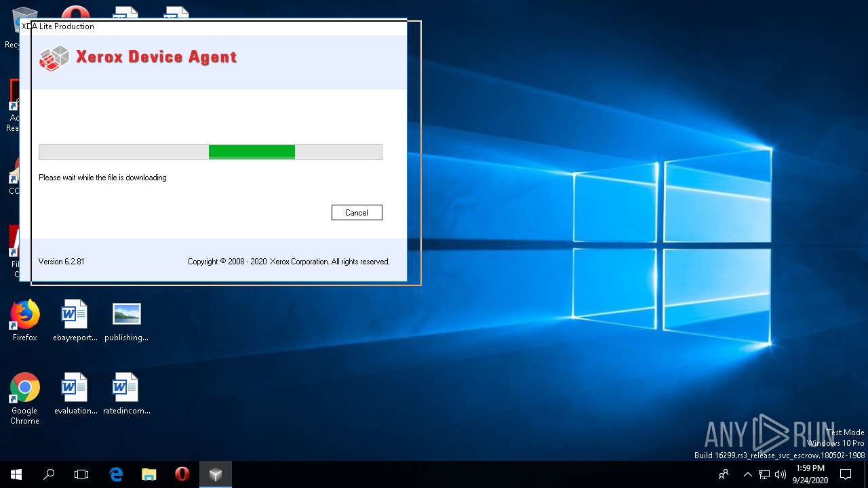Click the XDA Lite Production window title

(58, 26)
